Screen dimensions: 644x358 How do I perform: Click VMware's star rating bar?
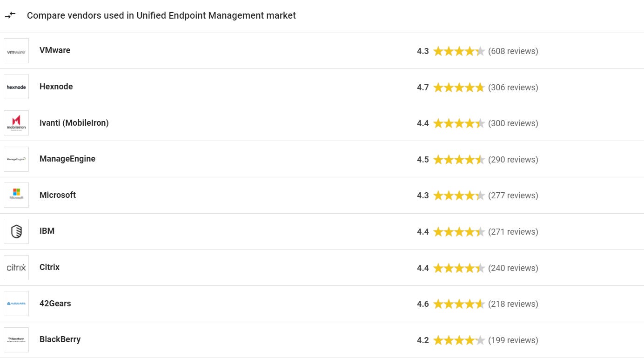(459, 51)
